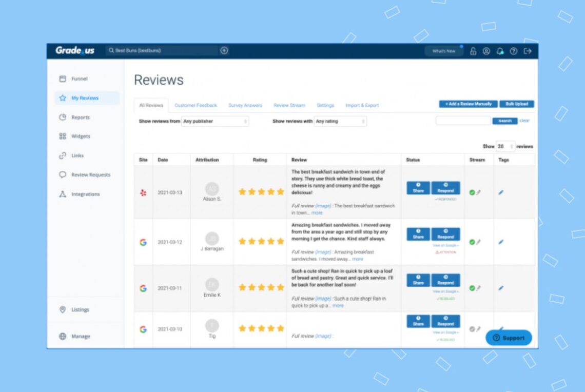Toggle the green stream status on the first review
This screenshot has height=392, width=585.
472,191
